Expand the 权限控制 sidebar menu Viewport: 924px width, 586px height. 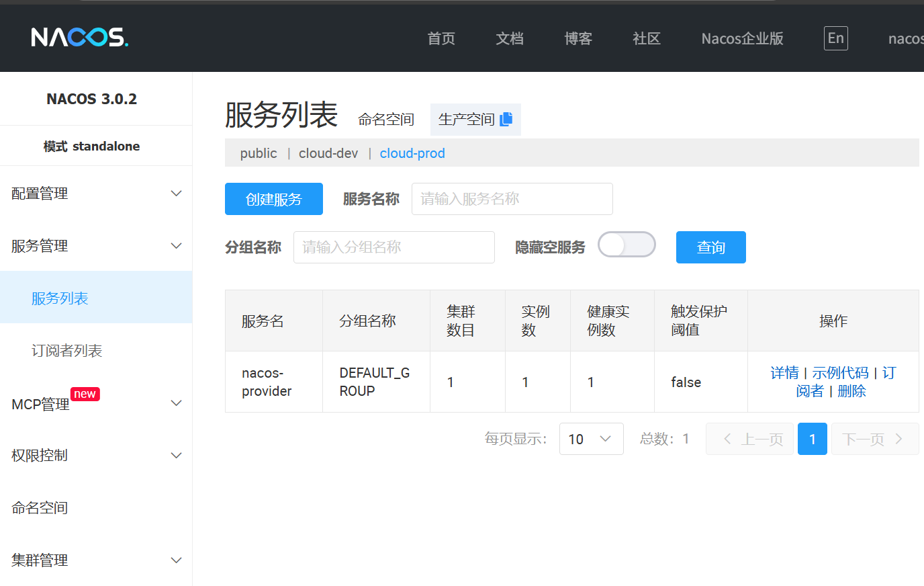click(x=96, y=456)
